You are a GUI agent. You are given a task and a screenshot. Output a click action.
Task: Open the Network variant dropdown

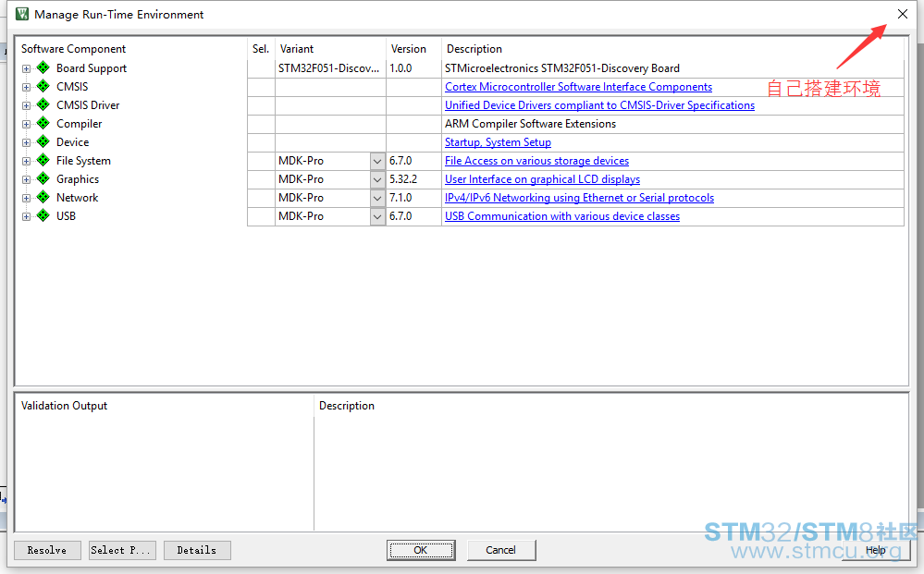(377, 198)
